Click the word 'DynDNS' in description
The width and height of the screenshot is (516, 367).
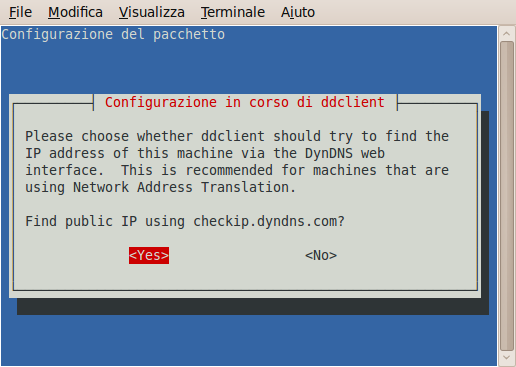point(329,153)
